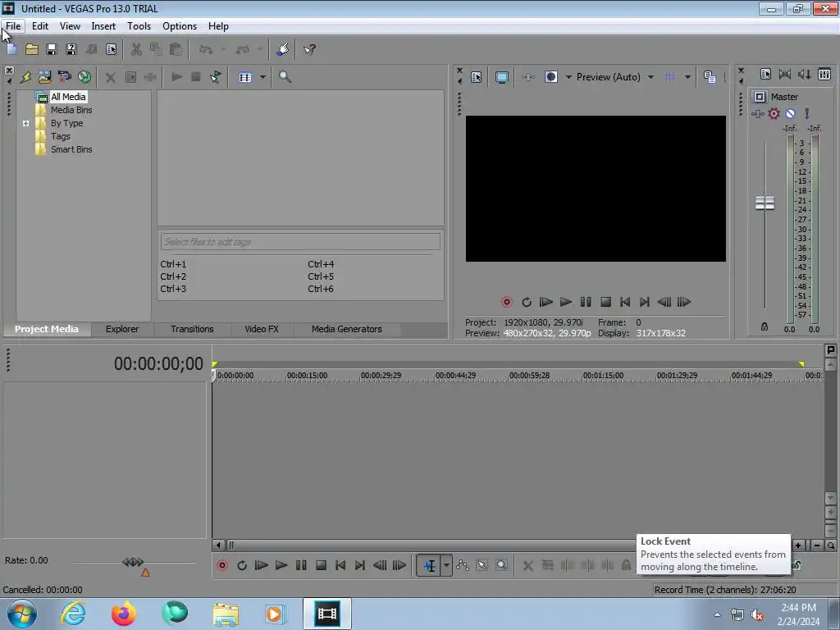Click the 'Select files to edit tags' field

pos(300,242)
